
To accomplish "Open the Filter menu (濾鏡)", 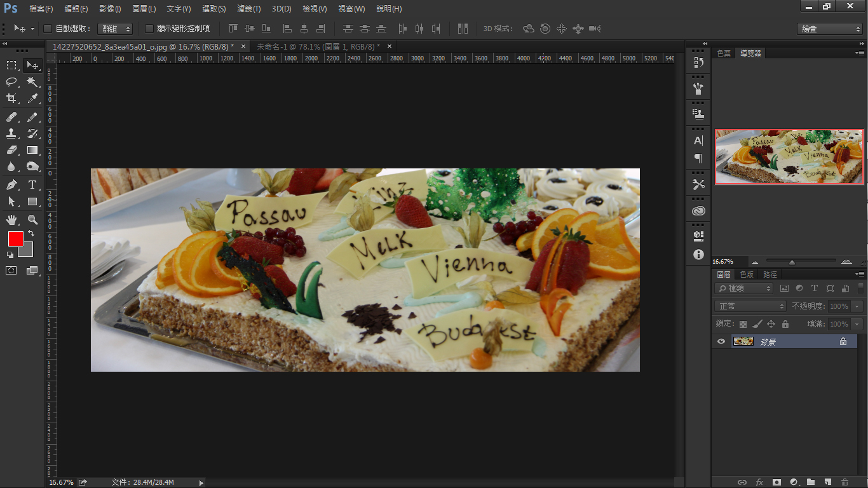I will click(x=248, y=9).
